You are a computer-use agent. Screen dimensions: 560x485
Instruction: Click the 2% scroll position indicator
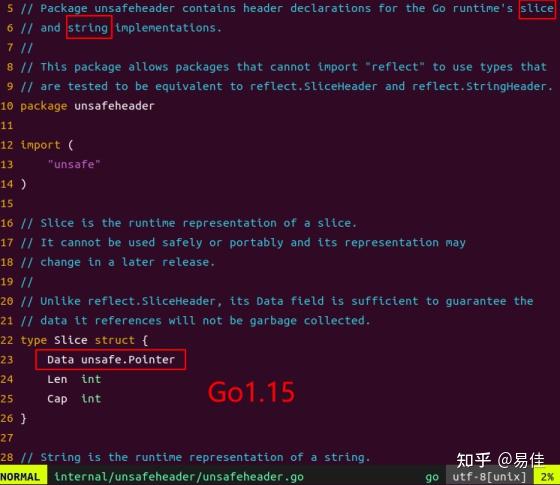tap(547, 477)
